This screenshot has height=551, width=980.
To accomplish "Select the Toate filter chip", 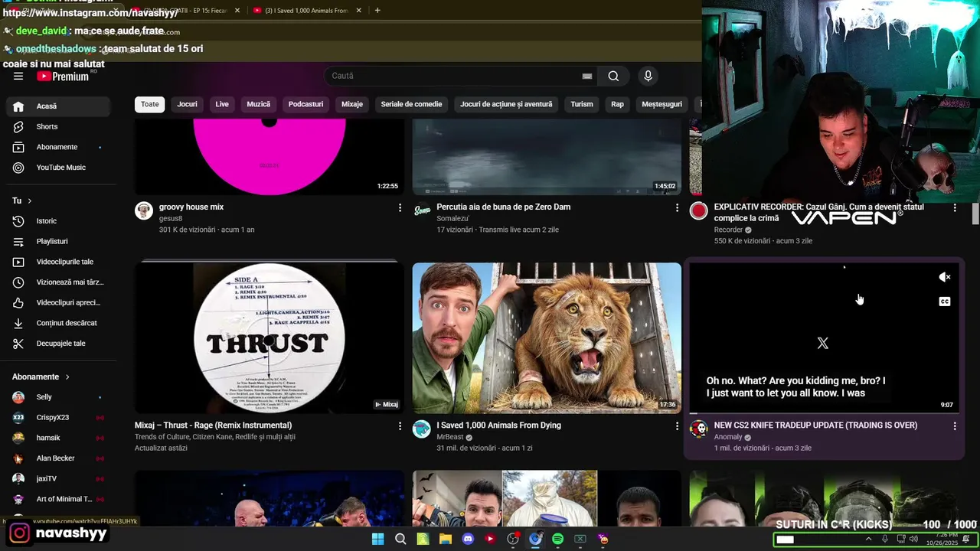I will pyautogui.click(x=150, y=104).
